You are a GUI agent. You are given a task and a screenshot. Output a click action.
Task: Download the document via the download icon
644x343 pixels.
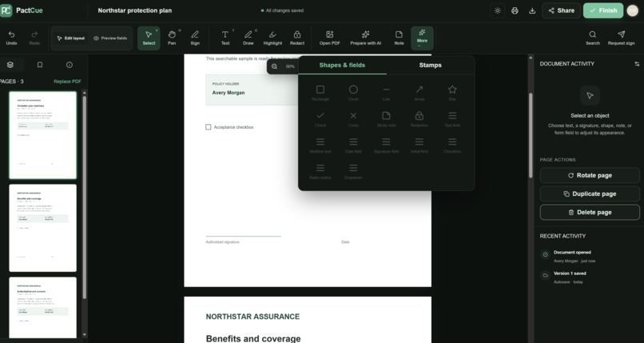532,10
